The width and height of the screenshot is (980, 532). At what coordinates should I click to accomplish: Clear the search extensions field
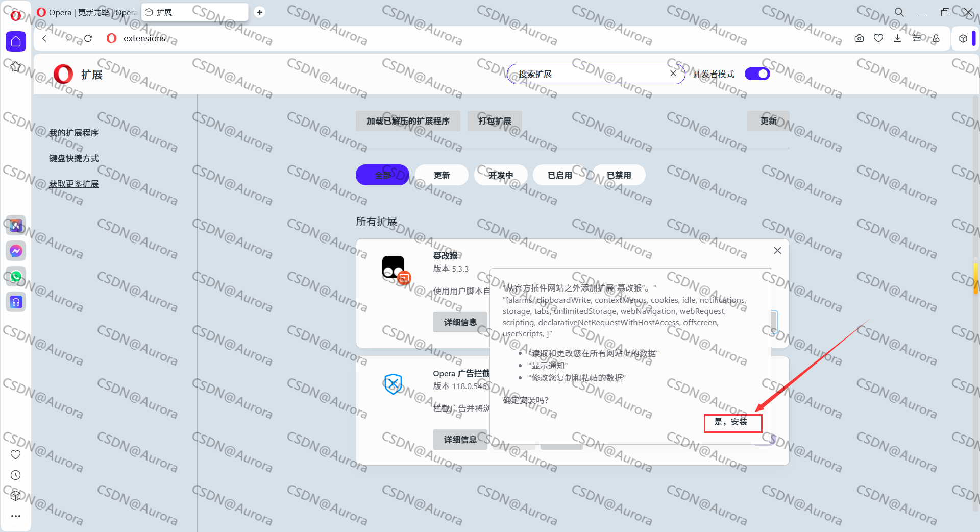673,74
